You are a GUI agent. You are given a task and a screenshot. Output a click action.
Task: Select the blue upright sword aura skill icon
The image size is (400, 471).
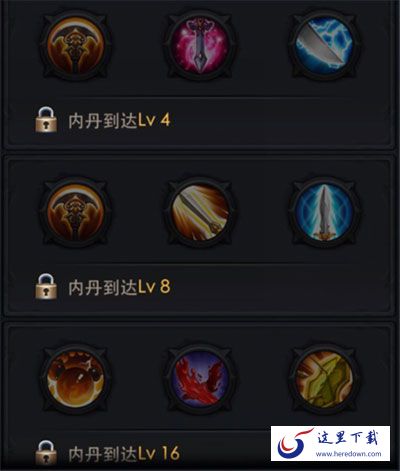(324, 213)
